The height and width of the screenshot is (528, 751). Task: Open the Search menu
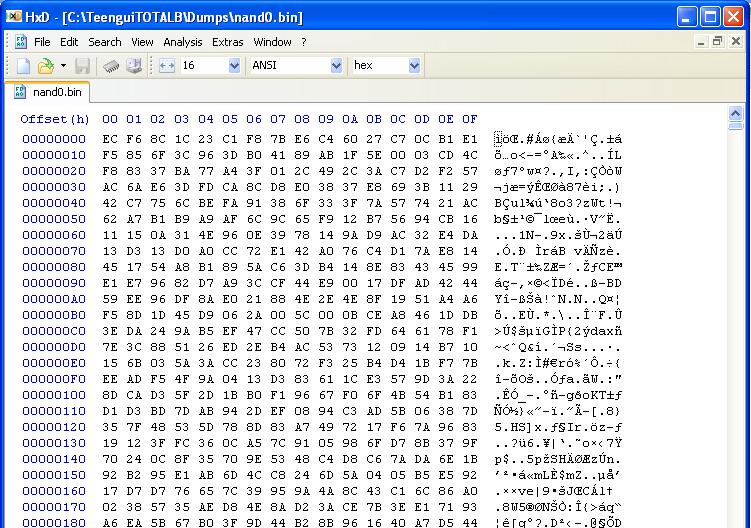[x=105, y=42]
